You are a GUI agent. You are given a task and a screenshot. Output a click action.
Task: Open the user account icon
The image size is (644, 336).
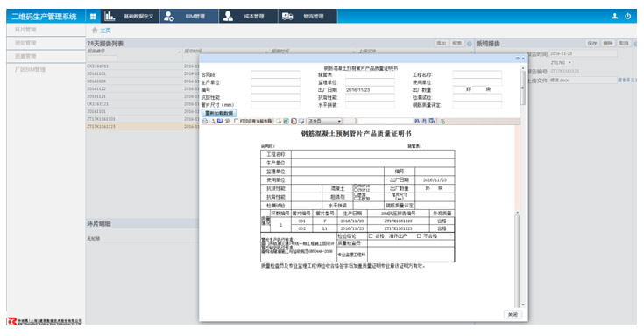click(615, 16)
